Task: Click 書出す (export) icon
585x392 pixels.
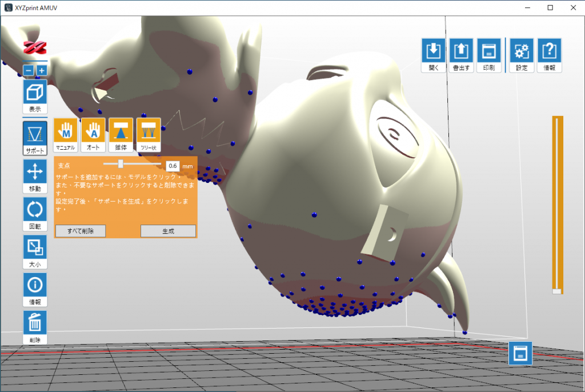Action: (461, 55)
